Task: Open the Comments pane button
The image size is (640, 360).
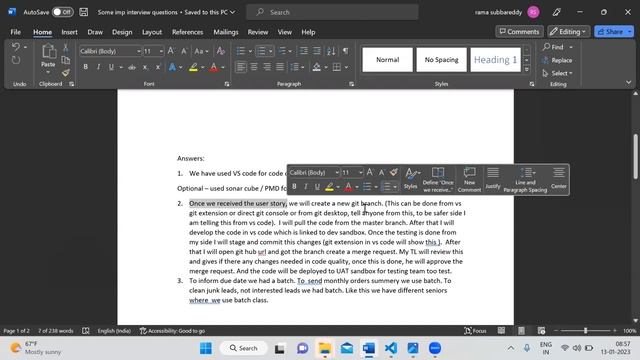Action: [519, 31]
